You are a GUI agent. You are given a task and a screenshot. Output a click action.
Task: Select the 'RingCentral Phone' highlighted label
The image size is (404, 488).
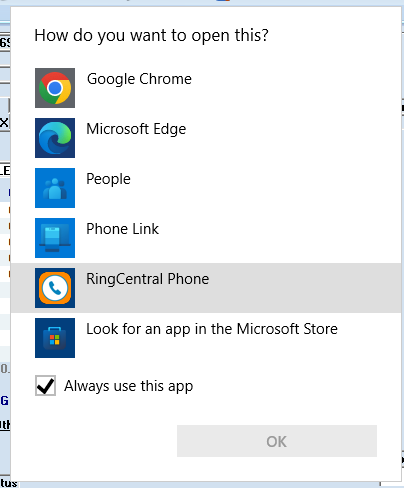(x=148, y=279)
